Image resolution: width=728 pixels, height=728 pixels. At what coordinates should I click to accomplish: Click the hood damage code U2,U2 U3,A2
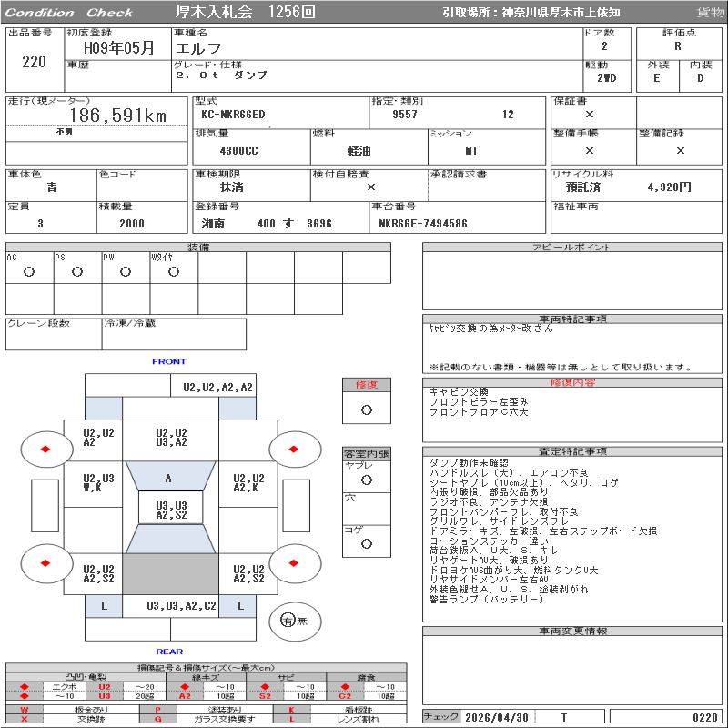(x=171, y=438)
